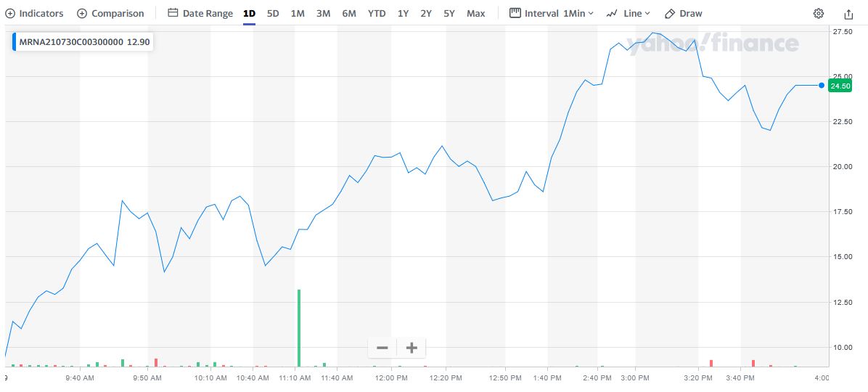The width and height of the screenshot is (868, 392).
Task: Show the 6M range
Action: [x=349, y=13]
